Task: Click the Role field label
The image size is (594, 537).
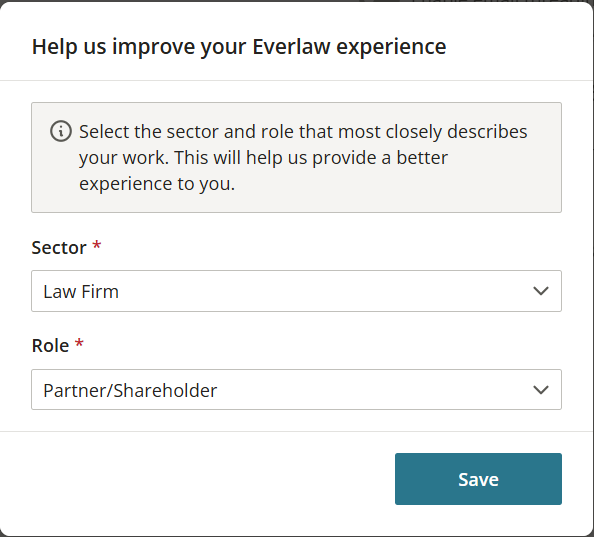Action: [50, 346]
